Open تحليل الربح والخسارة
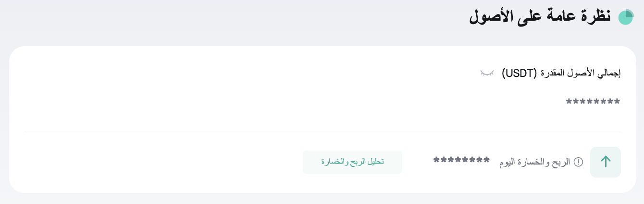 coord(352,162)
